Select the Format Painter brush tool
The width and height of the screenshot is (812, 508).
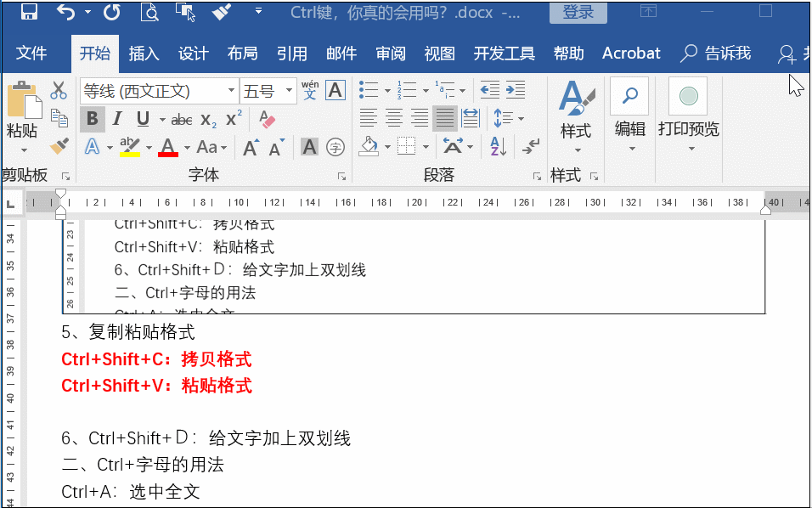[57, 147]
